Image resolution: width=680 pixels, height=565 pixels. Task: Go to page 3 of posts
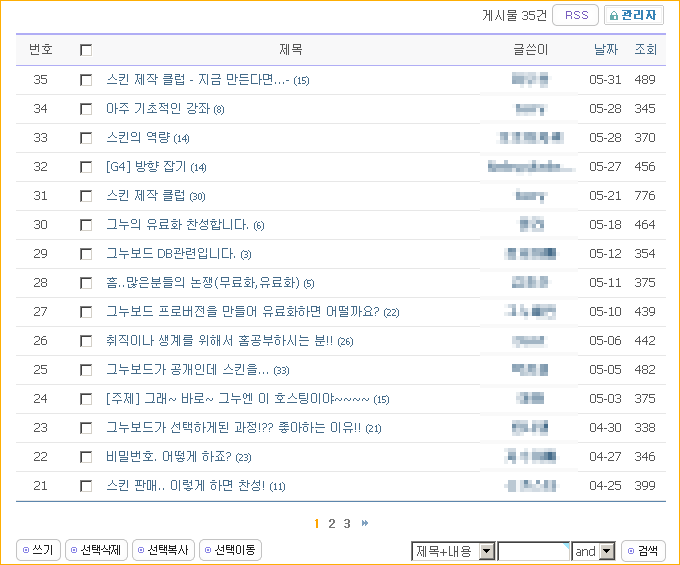(x=347, y=523)
